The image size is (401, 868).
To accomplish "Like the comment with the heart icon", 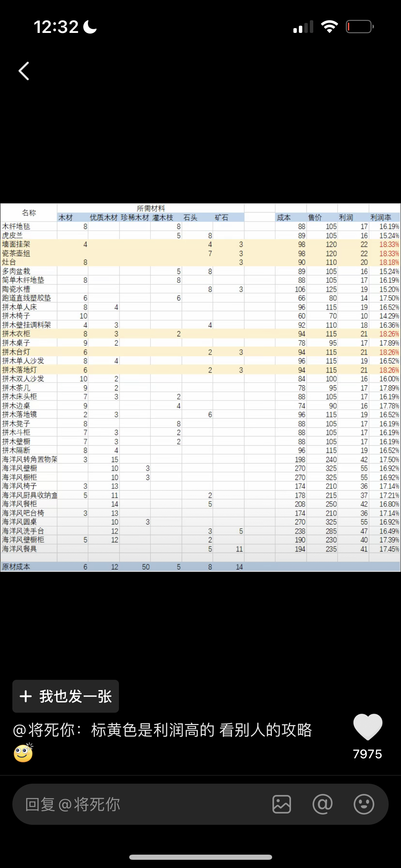I will pos(367,726).
